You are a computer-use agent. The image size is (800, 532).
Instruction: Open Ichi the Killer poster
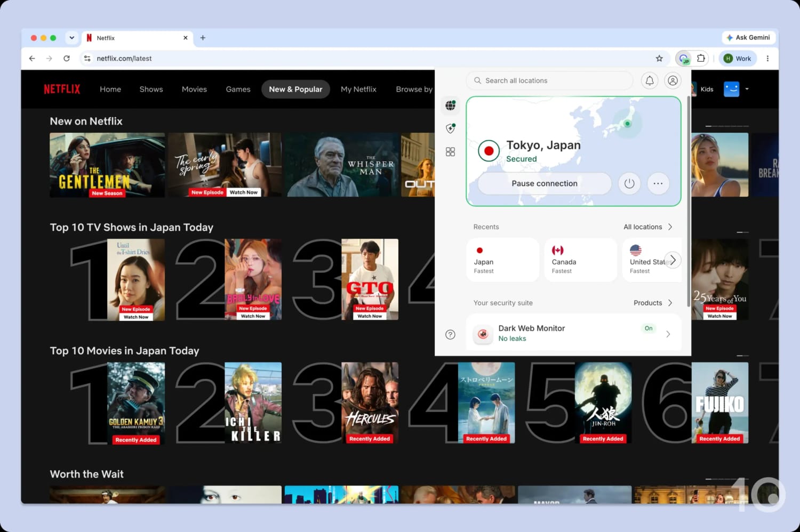point(253,404)
